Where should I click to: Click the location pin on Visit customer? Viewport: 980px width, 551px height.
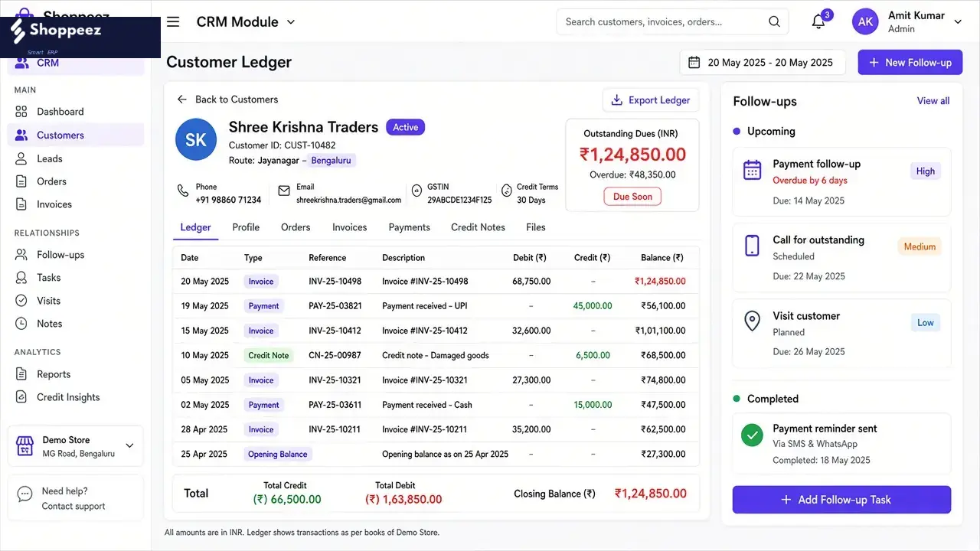coord(753,321)
